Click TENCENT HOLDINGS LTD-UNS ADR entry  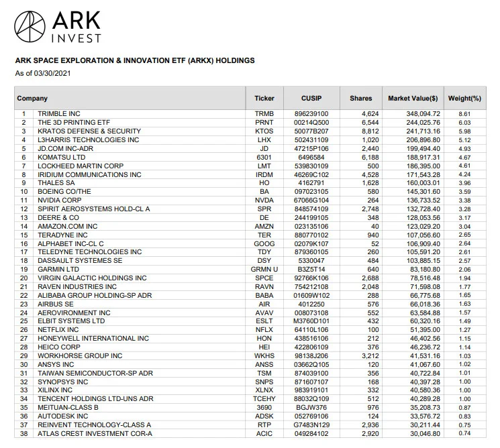point(95,398)
